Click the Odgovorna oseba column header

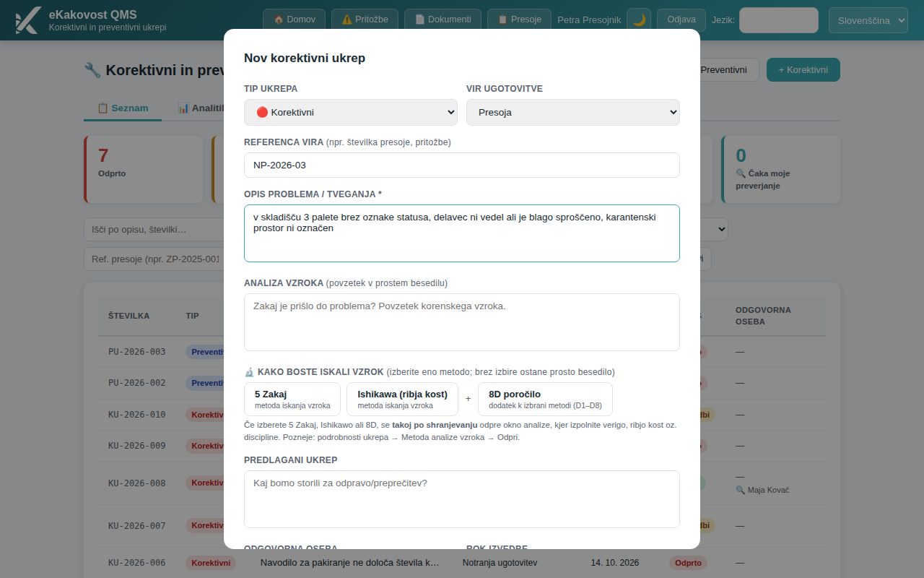[763, 316]
